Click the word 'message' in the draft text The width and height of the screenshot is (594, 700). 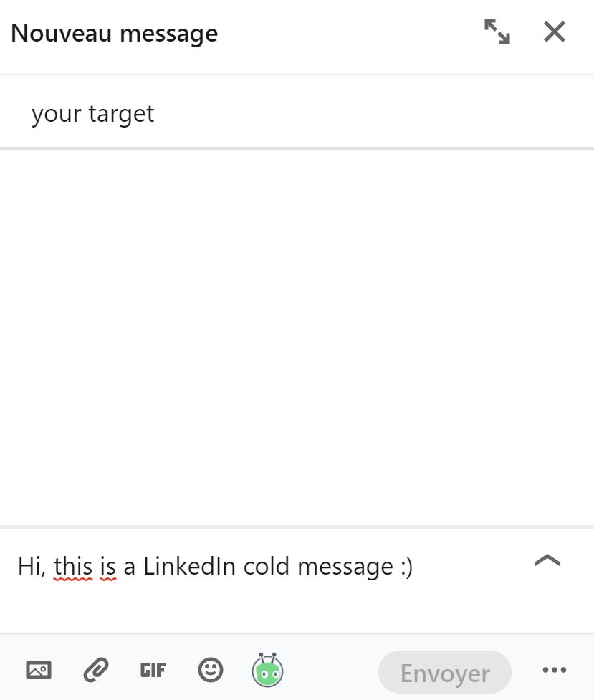345,566
